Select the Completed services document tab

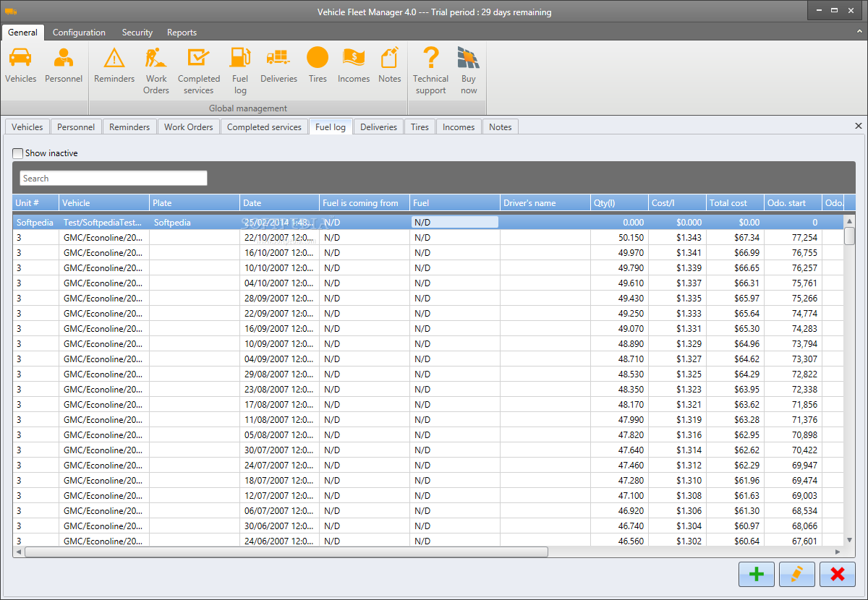(x=264, y=127)
